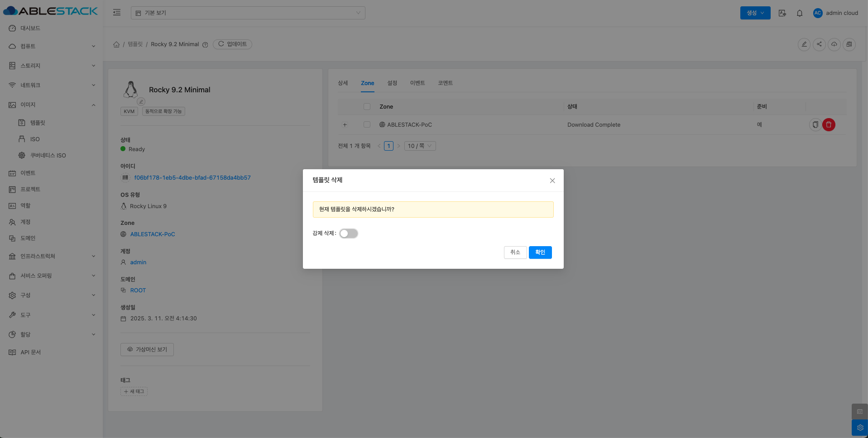Open the 기본 보기 view dropdown
The height and width of the screenshot is (438, 868).
(x=248, y=13)
